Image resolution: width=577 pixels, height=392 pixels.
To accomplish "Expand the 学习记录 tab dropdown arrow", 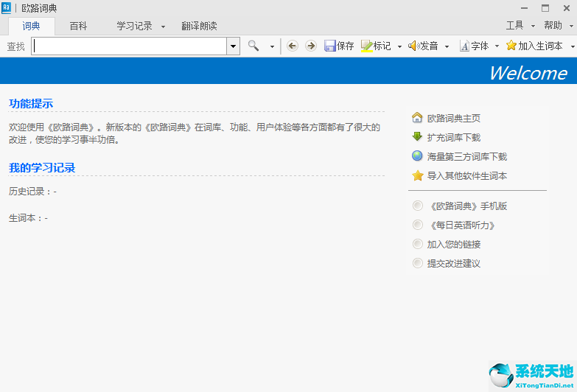I will point(163,27).
